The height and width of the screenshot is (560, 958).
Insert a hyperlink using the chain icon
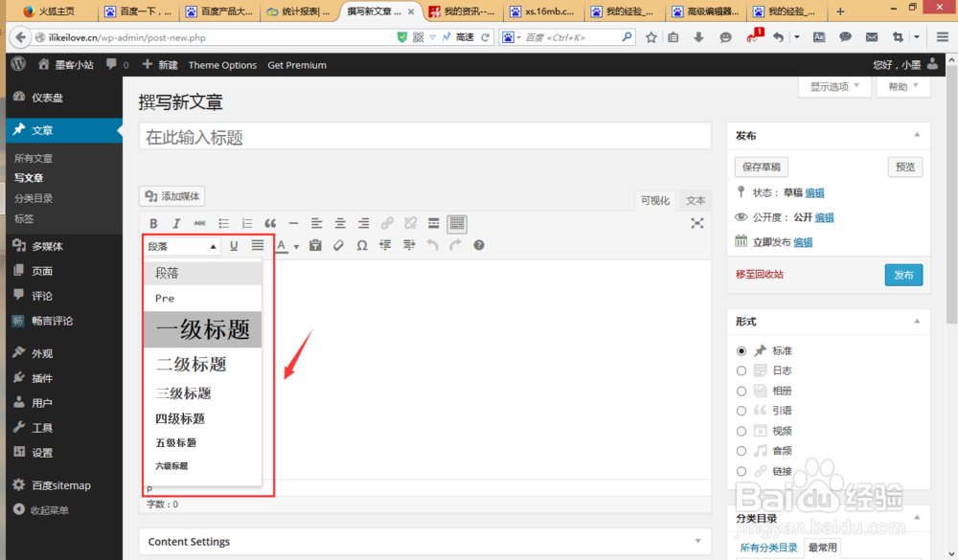[387, 223]
